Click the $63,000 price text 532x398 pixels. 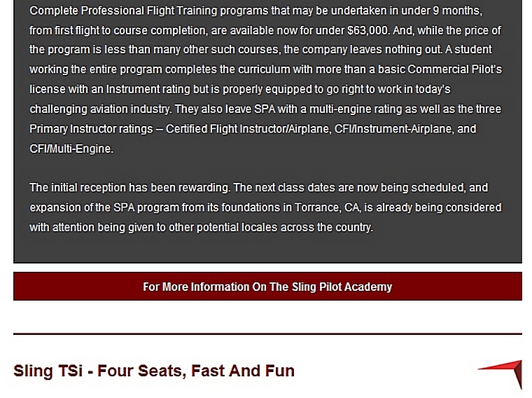pos(368,31)
